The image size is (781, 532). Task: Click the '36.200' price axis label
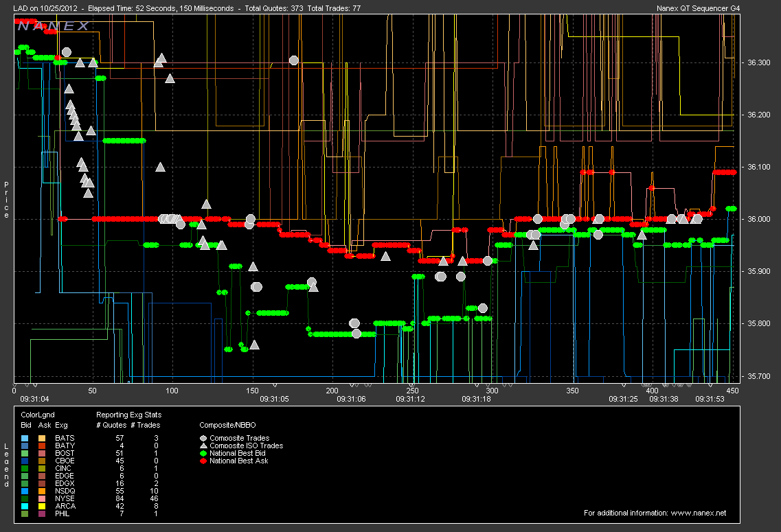(758, 115)
